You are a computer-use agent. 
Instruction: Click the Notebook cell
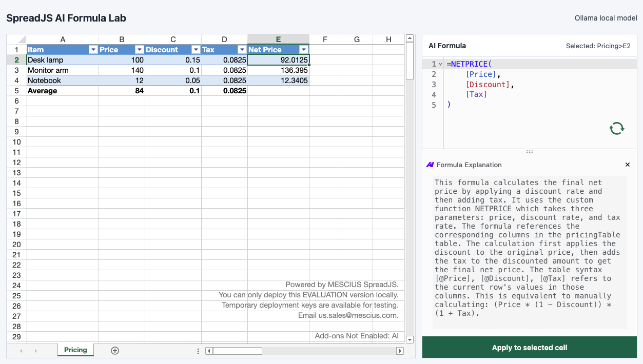pos(63,80)
